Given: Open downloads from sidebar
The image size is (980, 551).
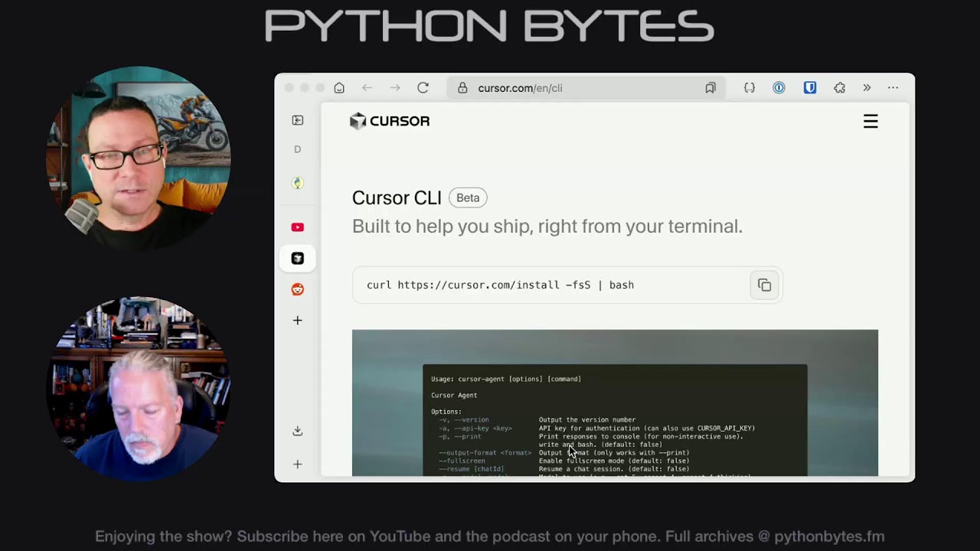Looking at the screenshot, I should click(x=298, y=431).
